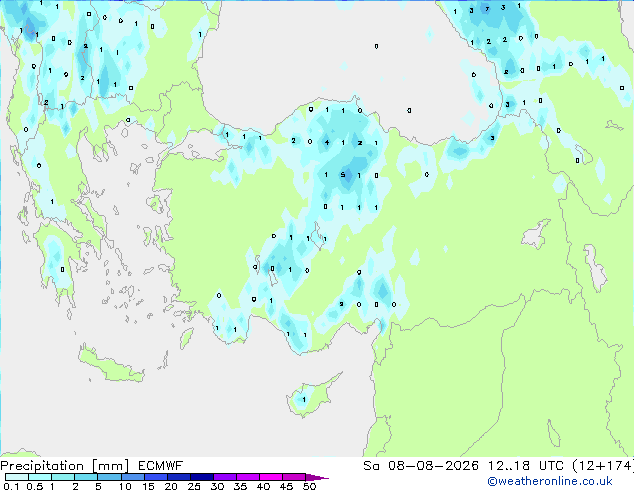Viewport: 634px width, 490px height.
Task: Click the '1' precipitation value on Cyprus
Action: pos(304,400)
